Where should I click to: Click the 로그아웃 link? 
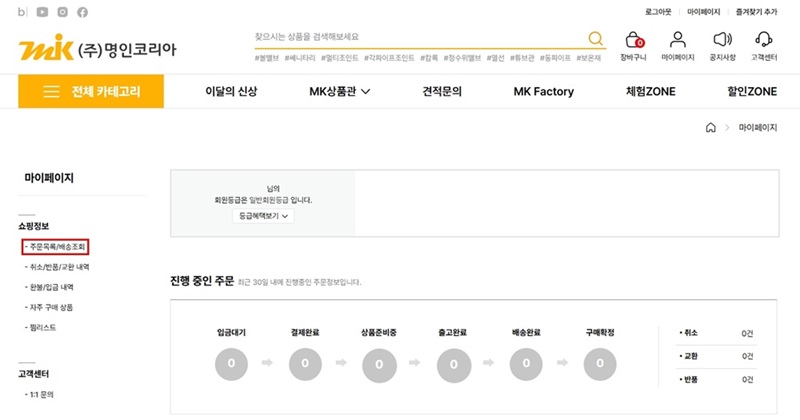[x=655, y=12]
